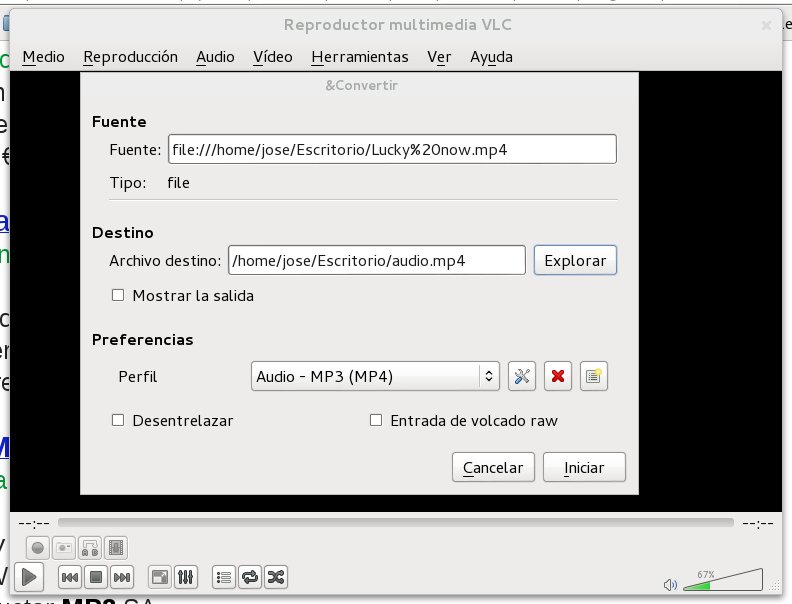This screenshot has height=604, width=792.
Task: Click the playback seek bar
Action: pos(395,522)
